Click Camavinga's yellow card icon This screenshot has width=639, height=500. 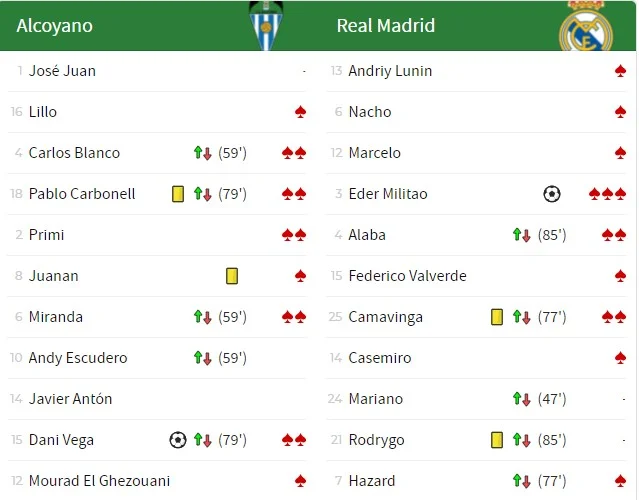(497, 317)
